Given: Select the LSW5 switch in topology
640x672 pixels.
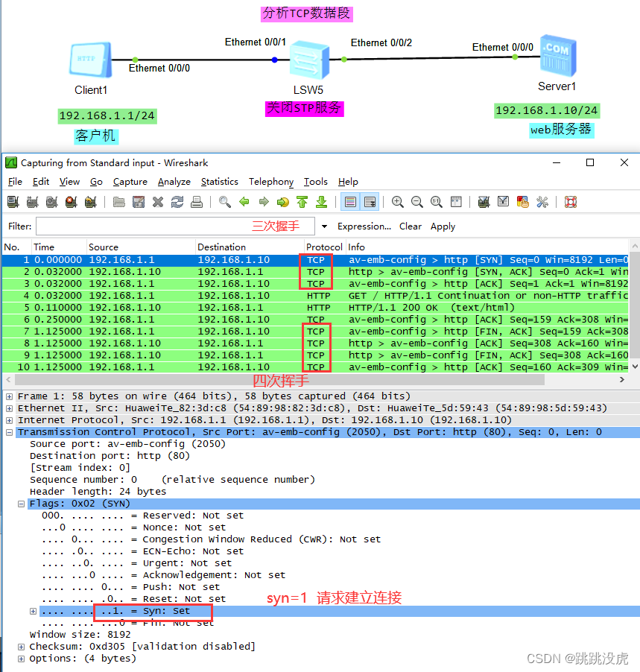Looking at the screenshot, I should pos(309,60).
